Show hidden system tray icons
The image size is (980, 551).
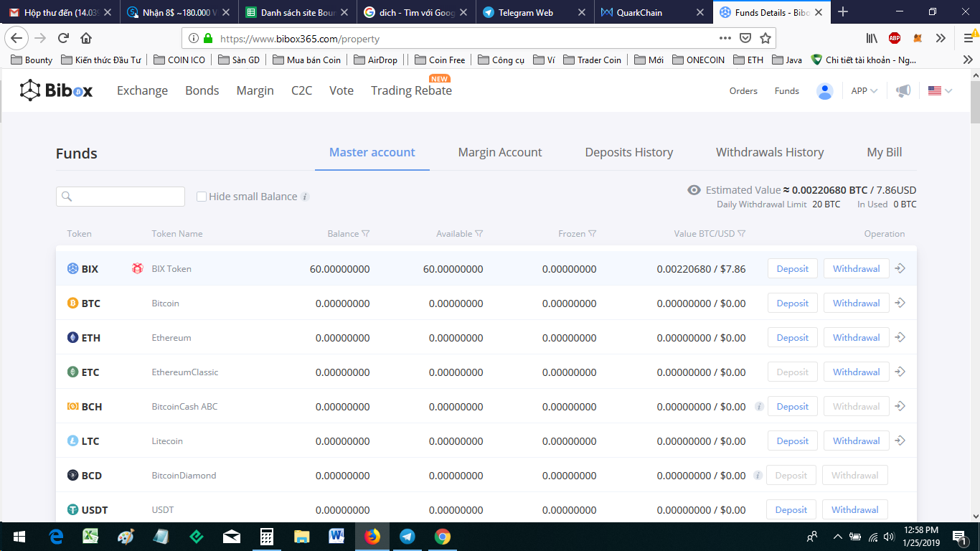[837, 537]
